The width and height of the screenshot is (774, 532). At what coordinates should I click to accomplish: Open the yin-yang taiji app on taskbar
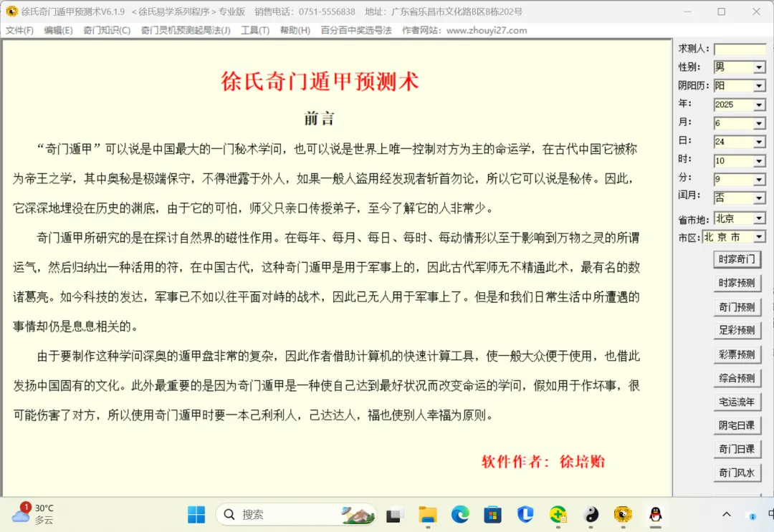591,514
